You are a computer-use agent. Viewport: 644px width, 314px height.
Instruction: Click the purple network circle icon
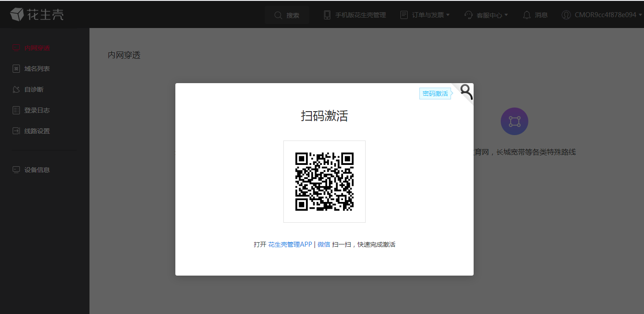click(x=514, y=121)
